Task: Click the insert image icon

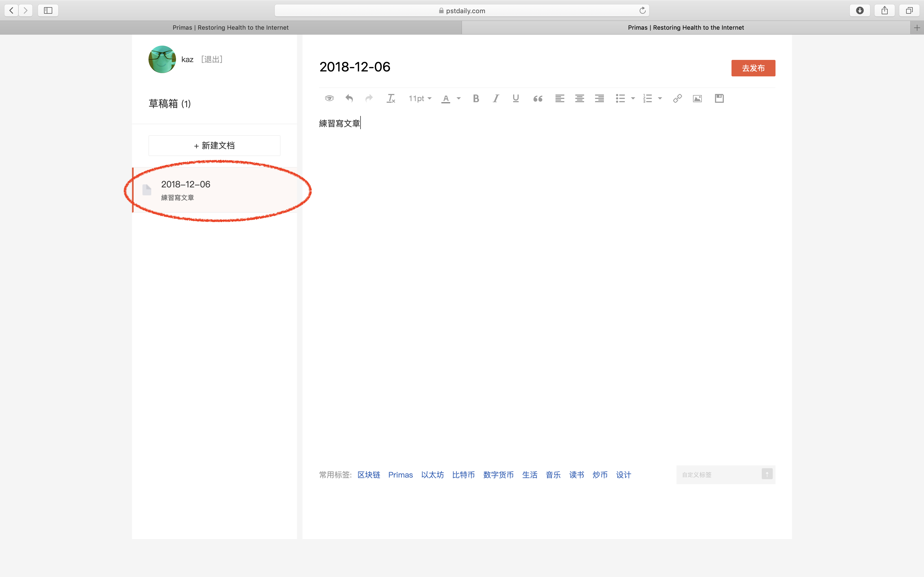Action: [697, 98]
